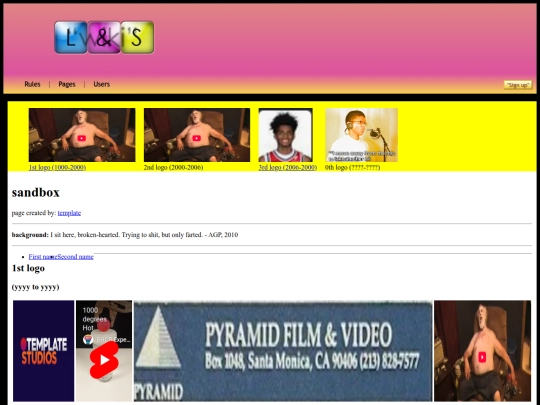Follow the "First name" link

(43, 257)
